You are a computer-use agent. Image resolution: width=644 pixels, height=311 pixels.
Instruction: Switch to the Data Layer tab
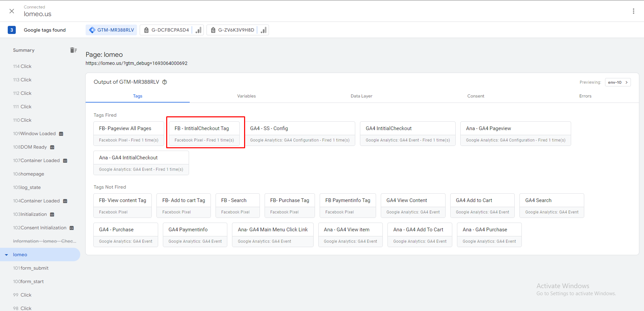point(361,96)
